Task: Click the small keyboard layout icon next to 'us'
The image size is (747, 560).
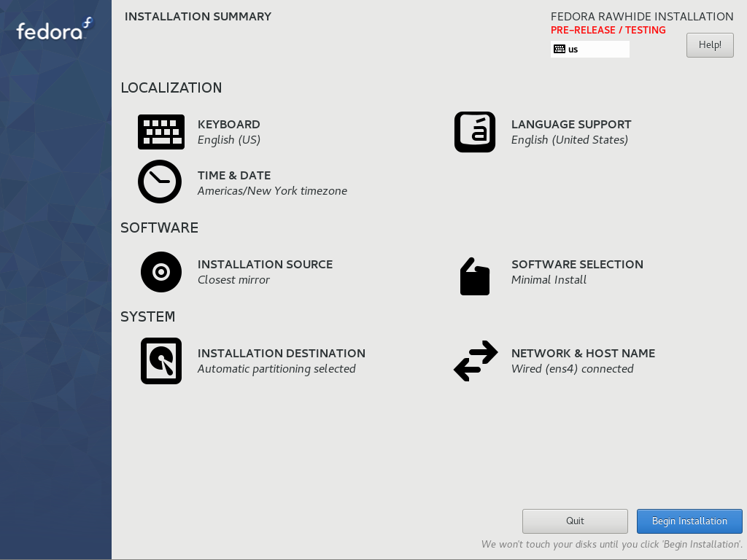Action: pyautogui.click(x=560, y=49)
